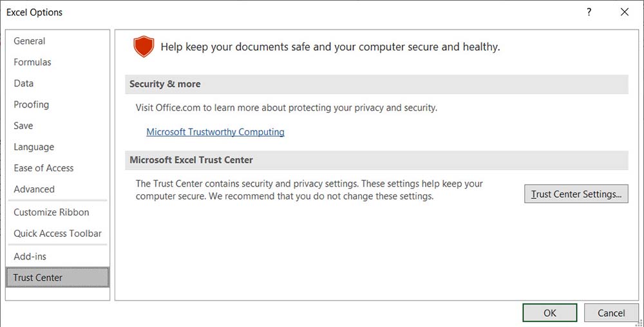This screenshot has height=327, width=644.
Task: Open Ease of Access settings
Action: pos(44,169)
